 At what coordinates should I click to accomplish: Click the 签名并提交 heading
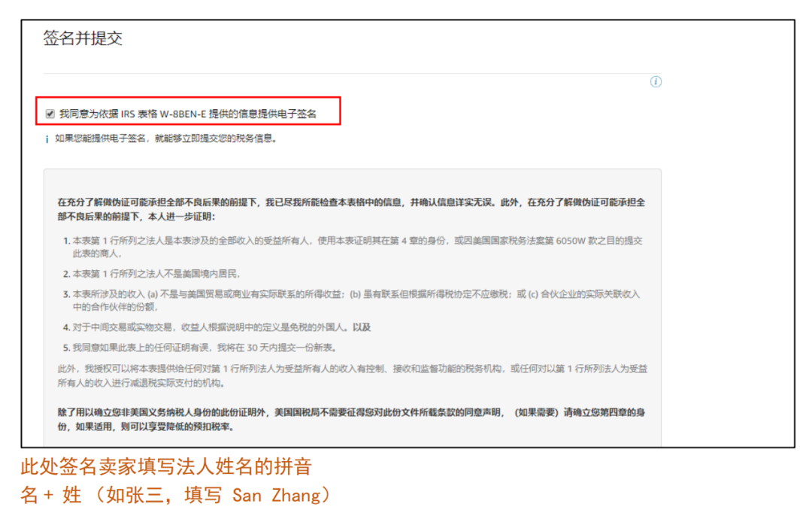tap(83, 38)
